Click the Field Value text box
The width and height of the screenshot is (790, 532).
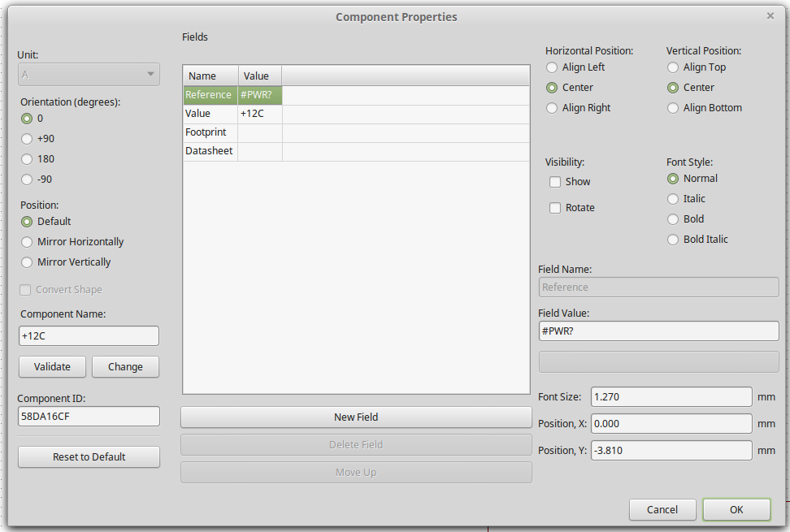[x=658, y=331]
